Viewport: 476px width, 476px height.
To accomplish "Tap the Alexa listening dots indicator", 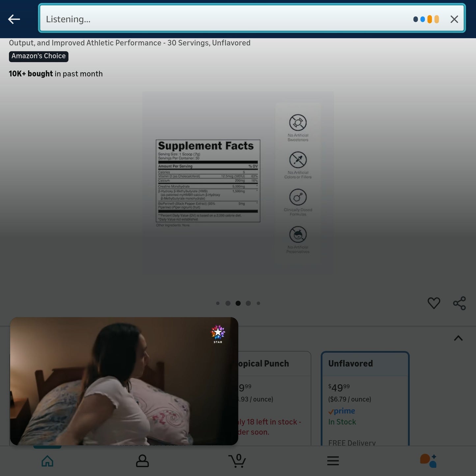I will click(426, 19).
